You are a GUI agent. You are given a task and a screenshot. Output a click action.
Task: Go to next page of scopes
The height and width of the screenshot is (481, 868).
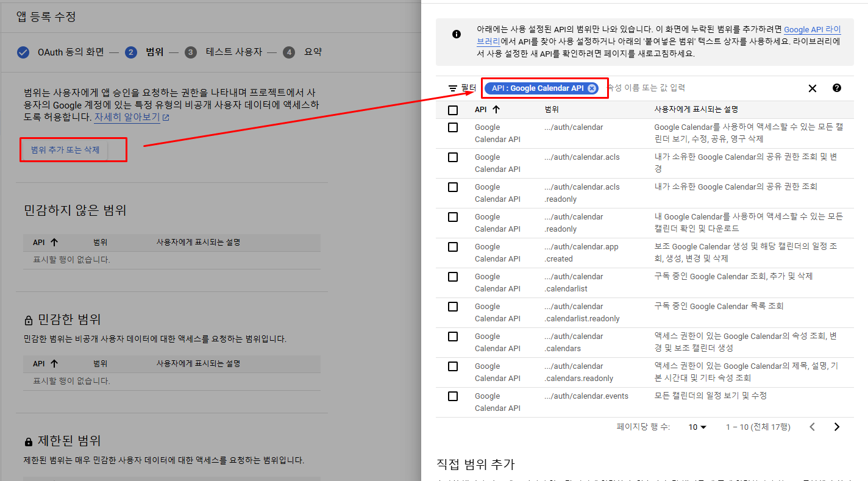pyautogui.click(x=837, y=427)
